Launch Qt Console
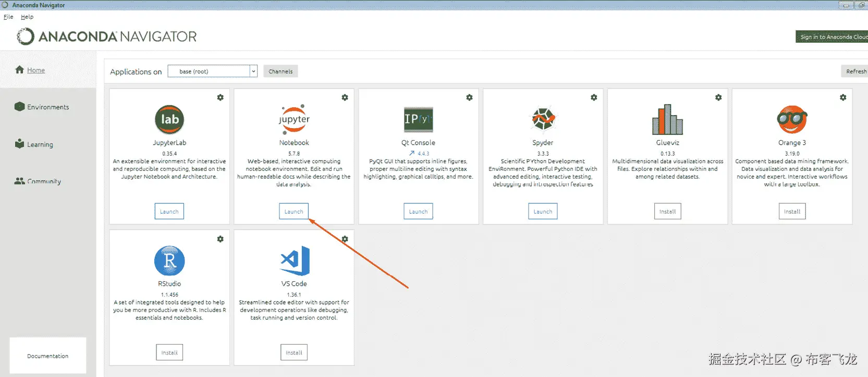The image size is (868, 377). (419, 211)
